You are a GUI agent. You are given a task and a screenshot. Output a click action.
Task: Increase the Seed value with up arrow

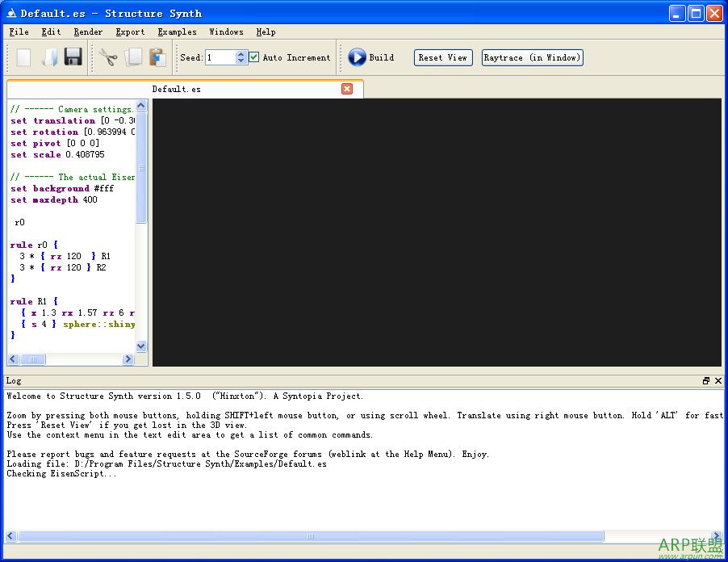[x=241, y=54]
